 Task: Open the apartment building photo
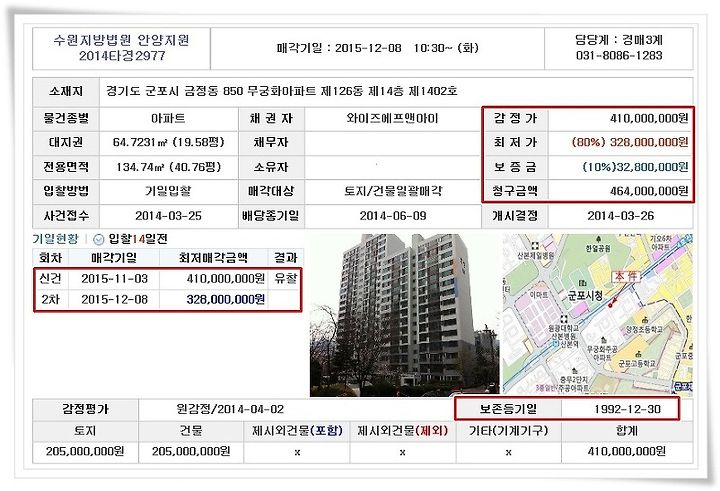404,315
